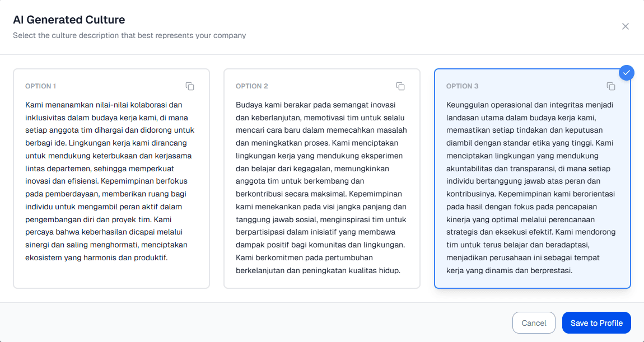The image size is (644, 342).
Task: Copy the innovation culture text from Option 2
Action: coord(400,86)
